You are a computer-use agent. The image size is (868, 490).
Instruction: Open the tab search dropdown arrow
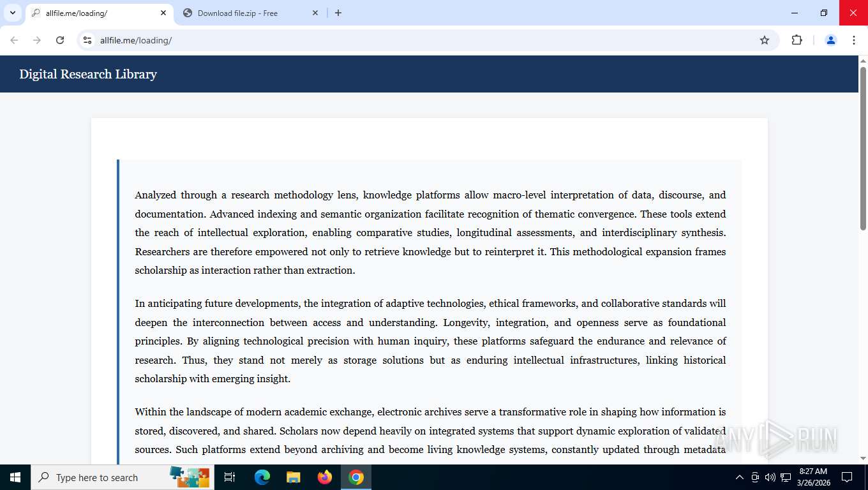point(12,13)
